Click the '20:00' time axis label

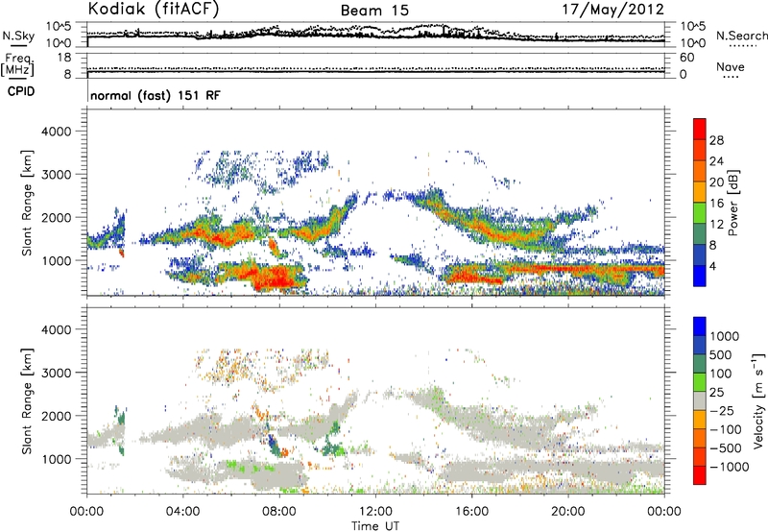tap(567, 512)
